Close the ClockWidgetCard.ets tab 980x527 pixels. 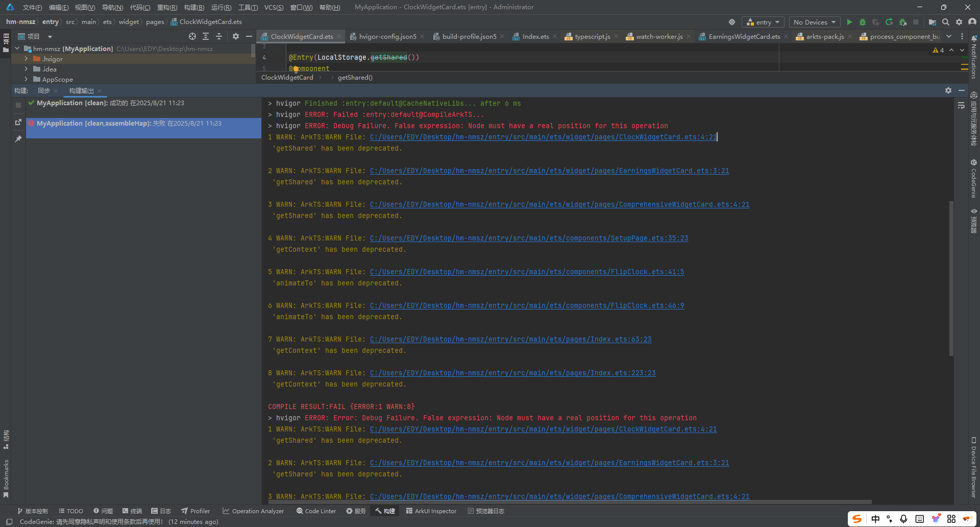(x=339, y=36)
